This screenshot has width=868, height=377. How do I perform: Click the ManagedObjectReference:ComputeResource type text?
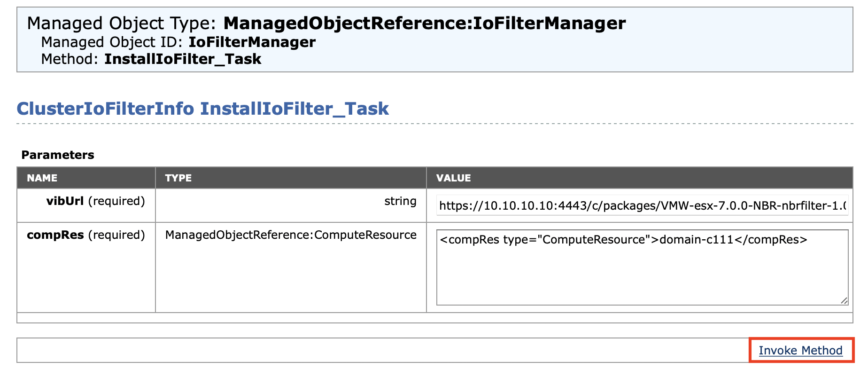point(291,235)
